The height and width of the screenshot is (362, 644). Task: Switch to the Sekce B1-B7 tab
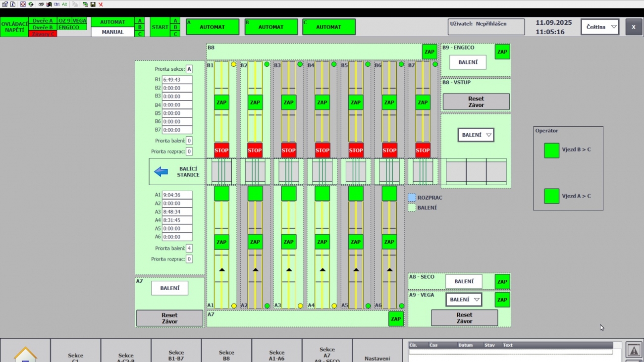176,355
